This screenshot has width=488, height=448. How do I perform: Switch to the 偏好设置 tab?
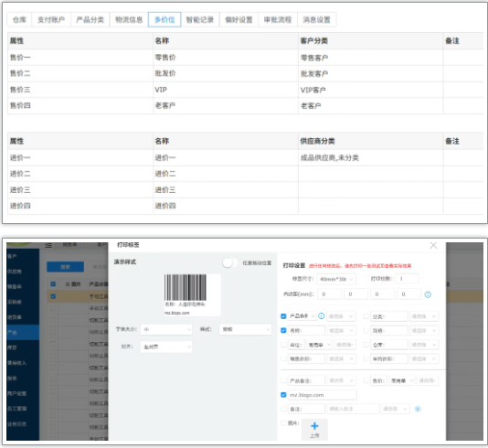click(239, 19)
